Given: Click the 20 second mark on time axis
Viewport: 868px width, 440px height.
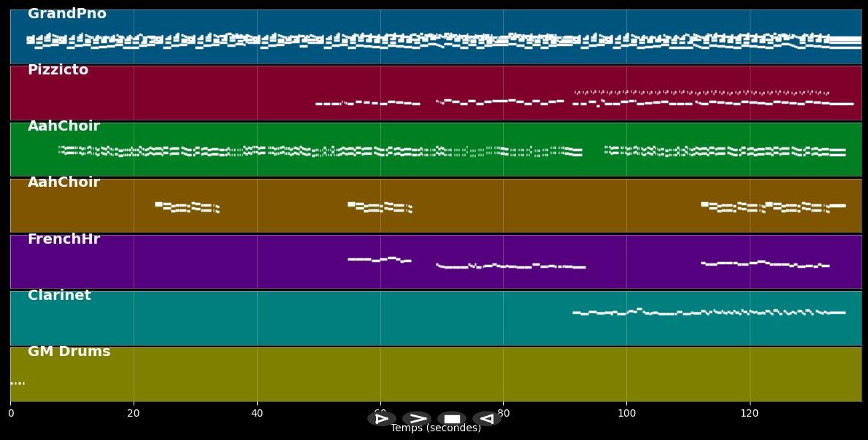Looking at the screenshot, I should click(134, 413).
